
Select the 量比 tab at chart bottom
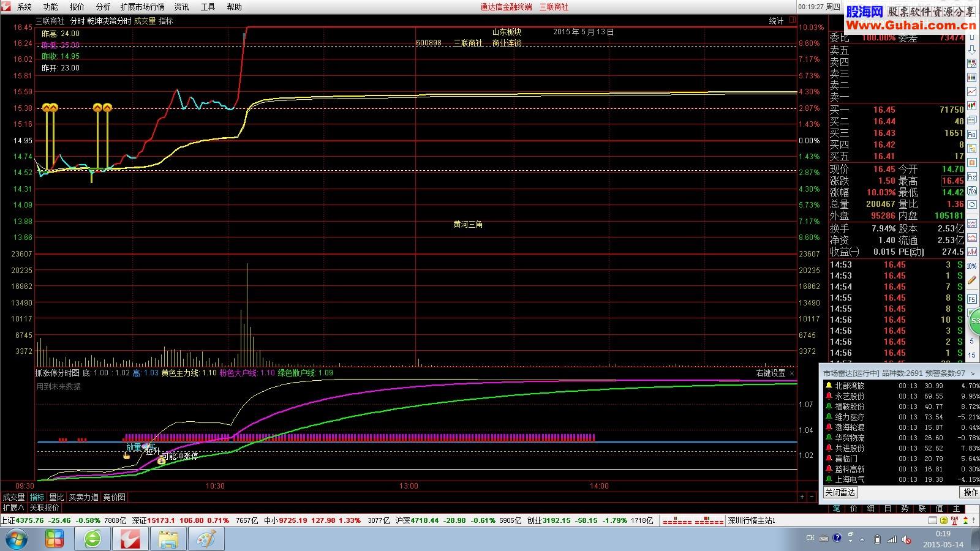[56, 497]
